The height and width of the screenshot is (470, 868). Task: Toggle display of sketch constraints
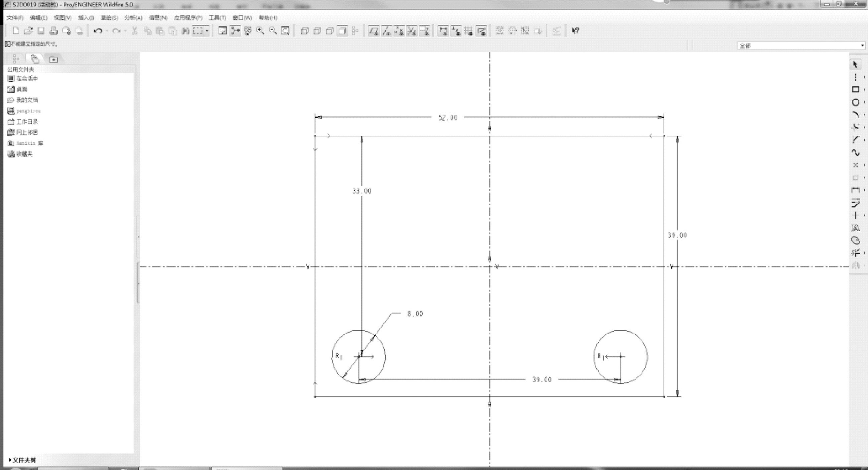tap(456, 31)
